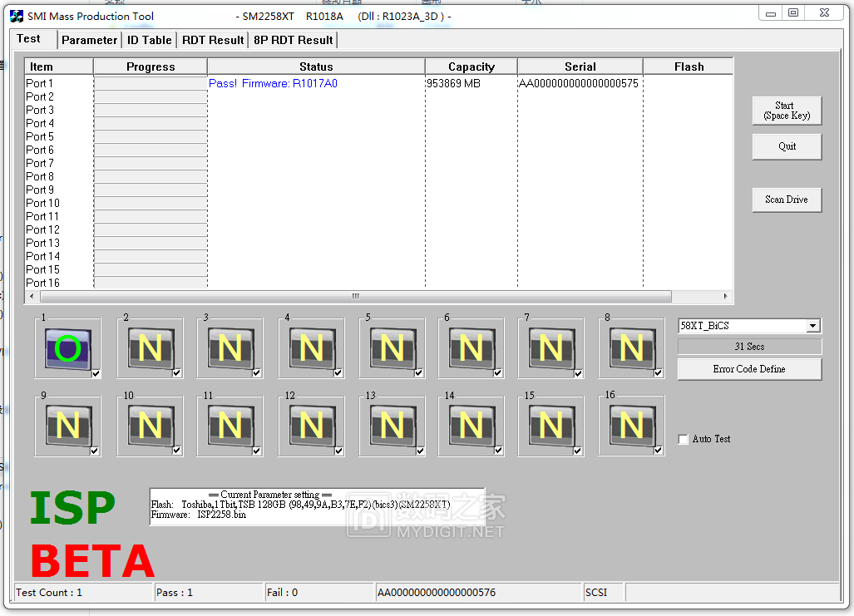Click the horizontal scrollbar thumb of port list
This screenshot has width=854, height=616.
click(355, 297)
